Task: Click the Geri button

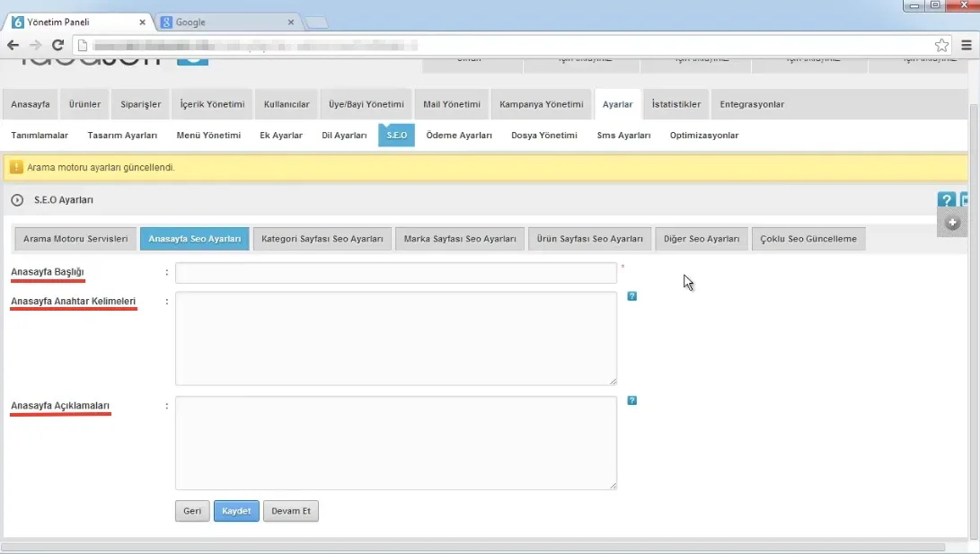Action: pyautogui.click(x=192, y=511)
